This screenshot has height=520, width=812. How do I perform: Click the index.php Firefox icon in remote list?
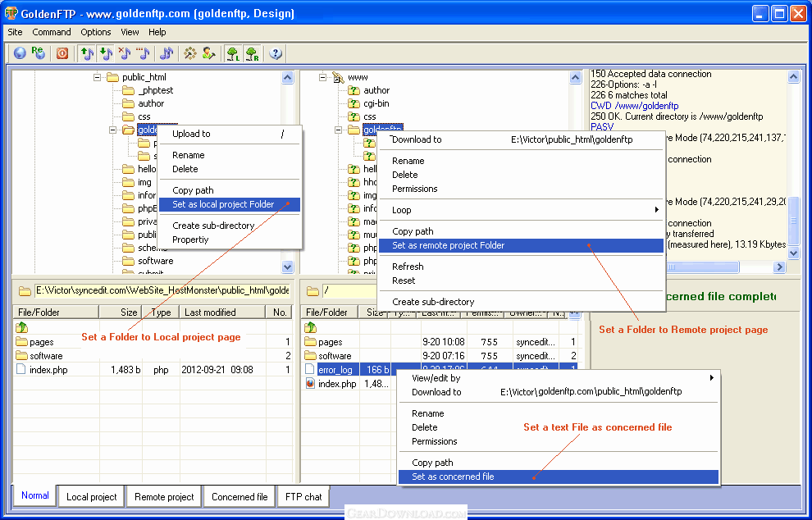tap(310, 384)
